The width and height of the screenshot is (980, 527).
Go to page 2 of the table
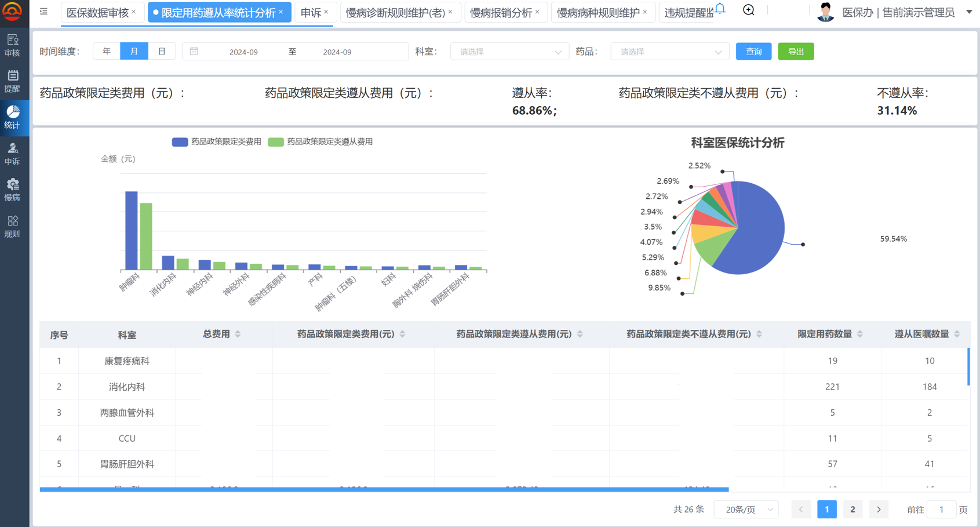pos(853,510)
